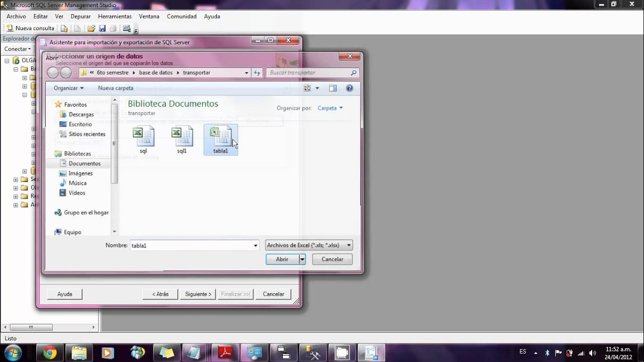Image resolution: width=644 pixels, height=362 pixels.
Task: Open Windows Explorer from taskbar
Action: (x=79, y=353)
